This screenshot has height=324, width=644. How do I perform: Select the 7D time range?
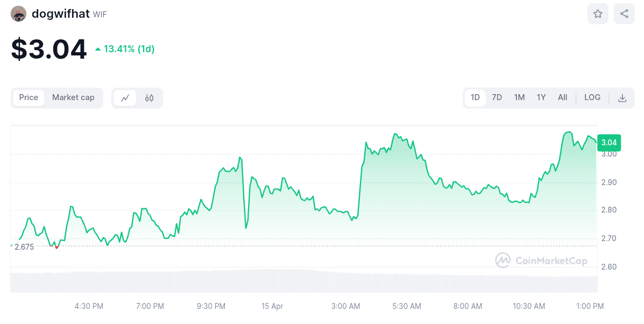(497, 97)
